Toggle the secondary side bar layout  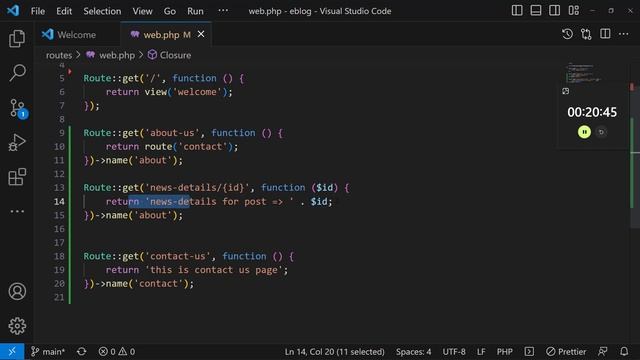[x=554, y=11]
